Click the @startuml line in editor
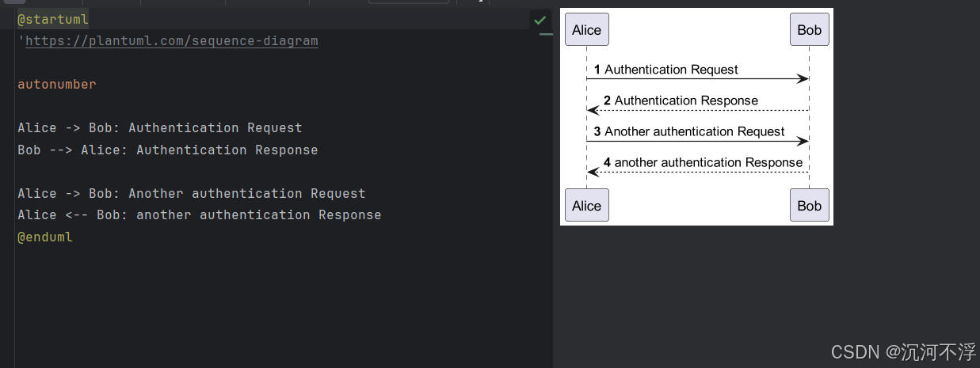 [53, 19]
